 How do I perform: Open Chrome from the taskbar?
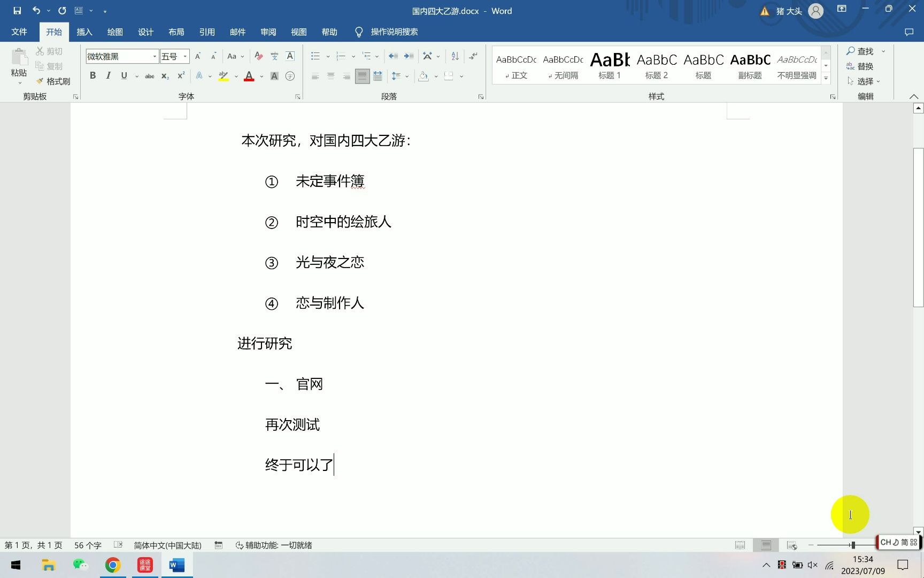[112, 565]
